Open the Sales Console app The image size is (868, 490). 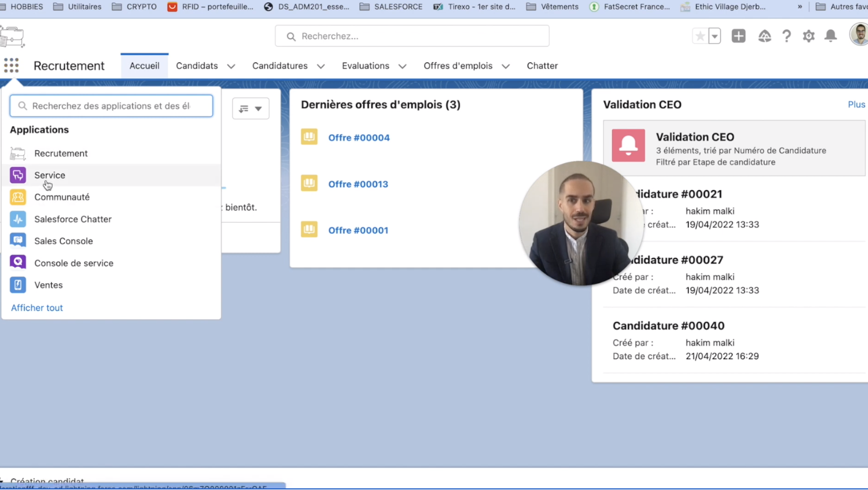pos(63,241)
